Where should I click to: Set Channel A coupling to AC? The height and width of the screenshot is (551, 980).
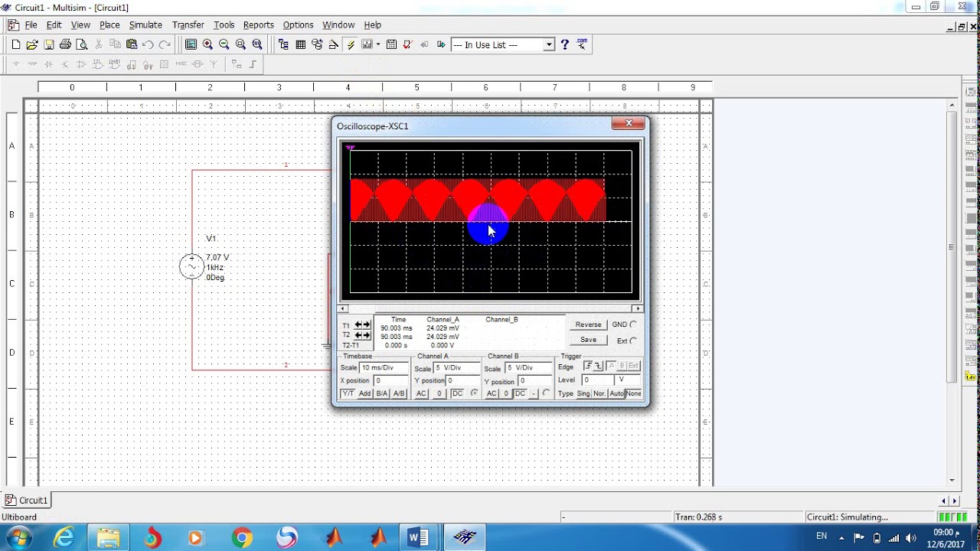tap(421, 393)
